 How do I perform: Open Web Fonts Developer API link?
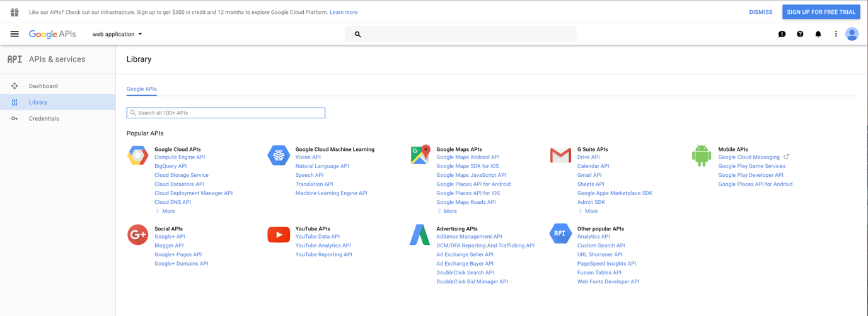point(608,282)
